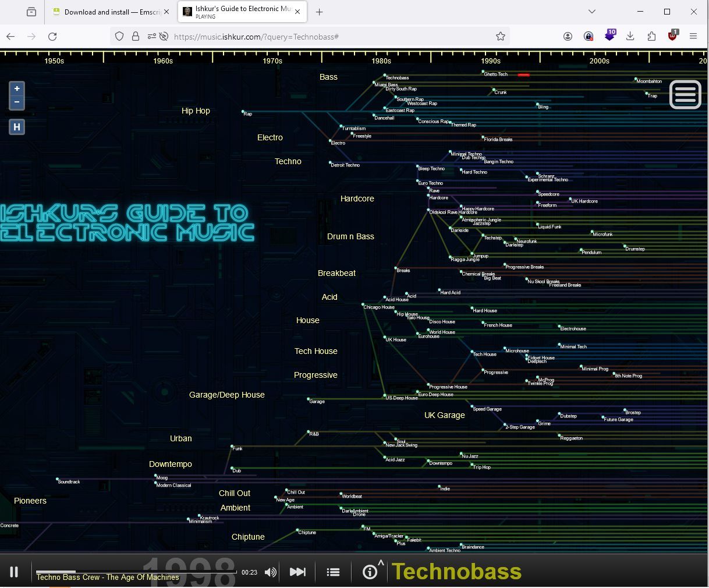This screenshot has height=588, width=709.
Task: Zoom in on the genre map
Action: click(x=17, y=88)
